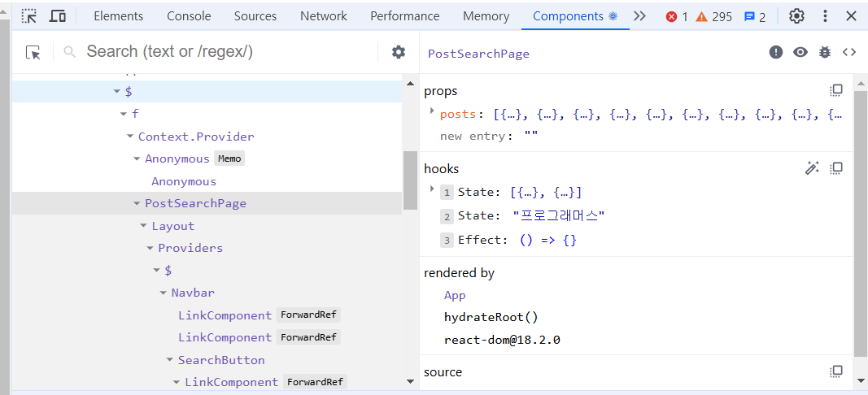The image size is (868, 395).
Task: Click the new entry prop value
Action: [531, 137]
